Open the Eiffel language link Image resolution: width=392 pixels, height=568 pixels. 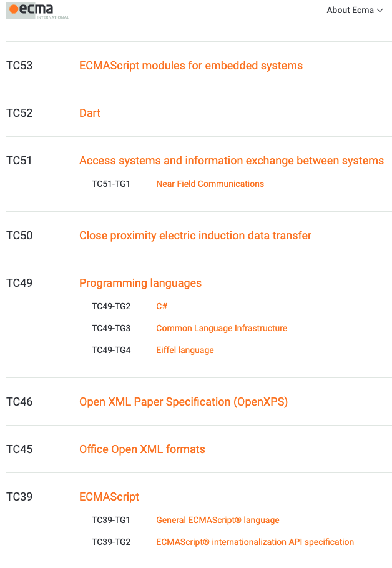pyautogui.click(x=185, y=351)
